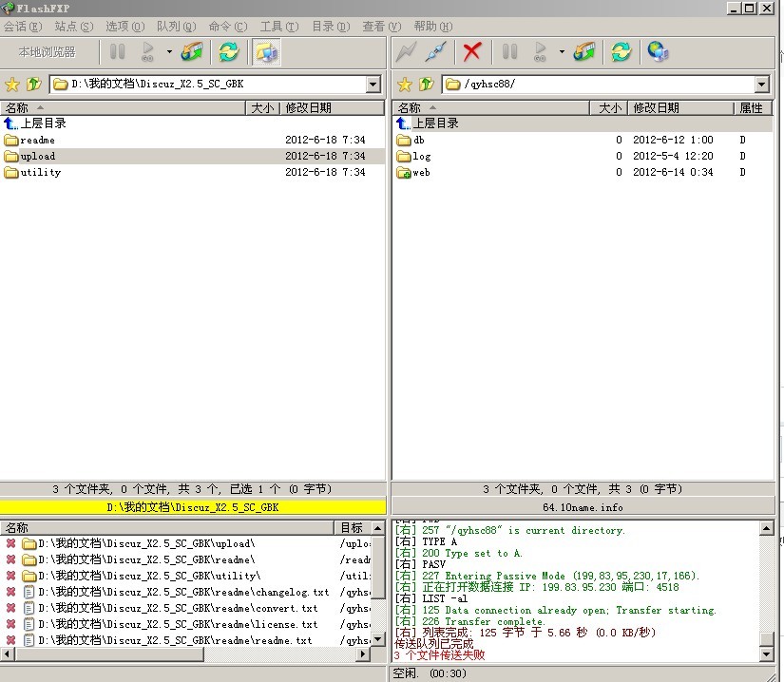
Task: Open the 工具 menu
Action: [x=279, y=27]
